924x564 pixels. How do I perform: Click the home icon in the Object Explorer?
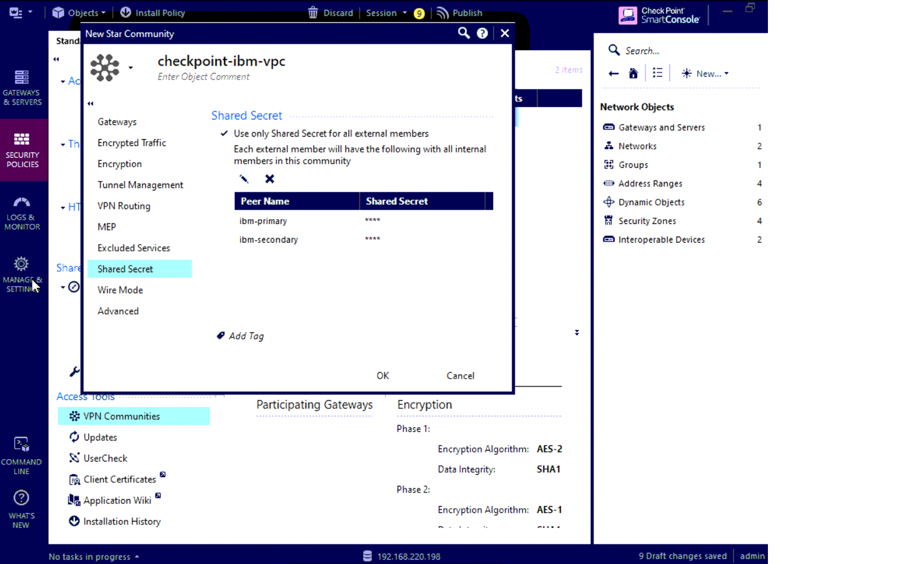(633, 73)
